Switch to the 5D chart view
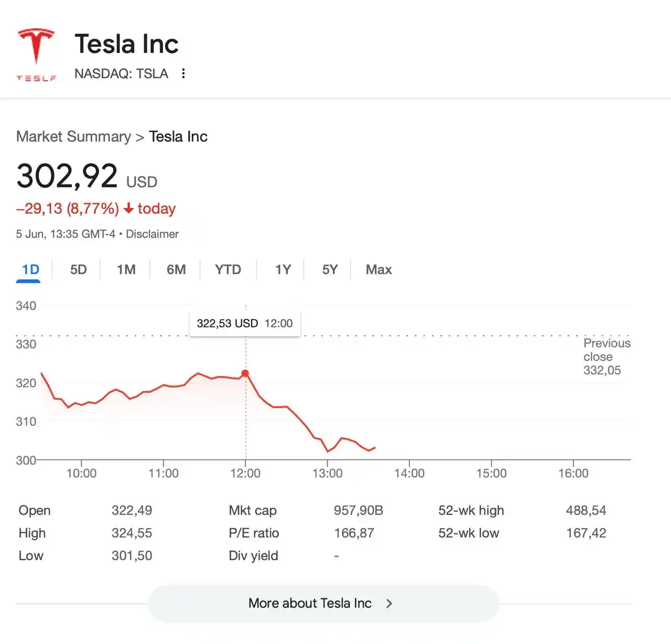The width and height of the screenshot is (671, 644). [78, 269]
